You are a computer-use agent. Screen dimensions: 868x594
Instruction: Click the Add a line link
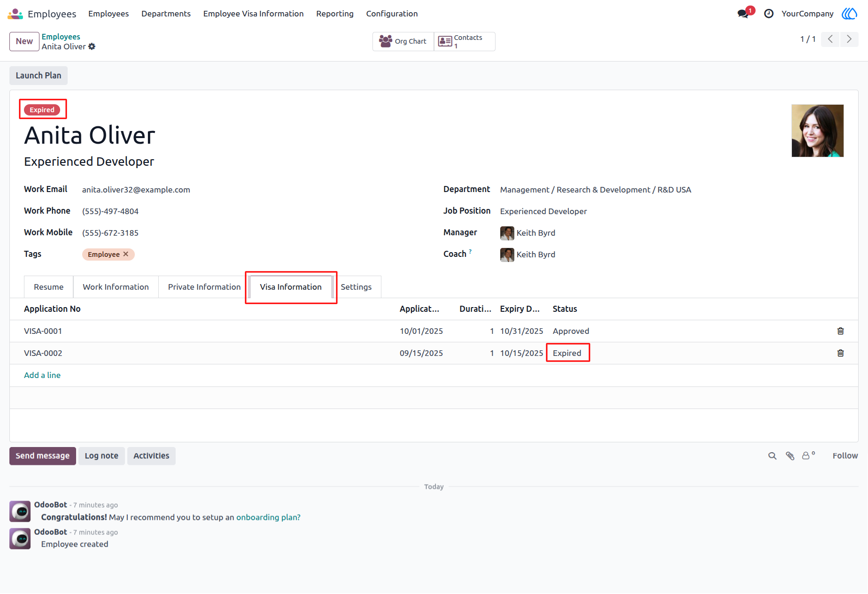[42, 375]
